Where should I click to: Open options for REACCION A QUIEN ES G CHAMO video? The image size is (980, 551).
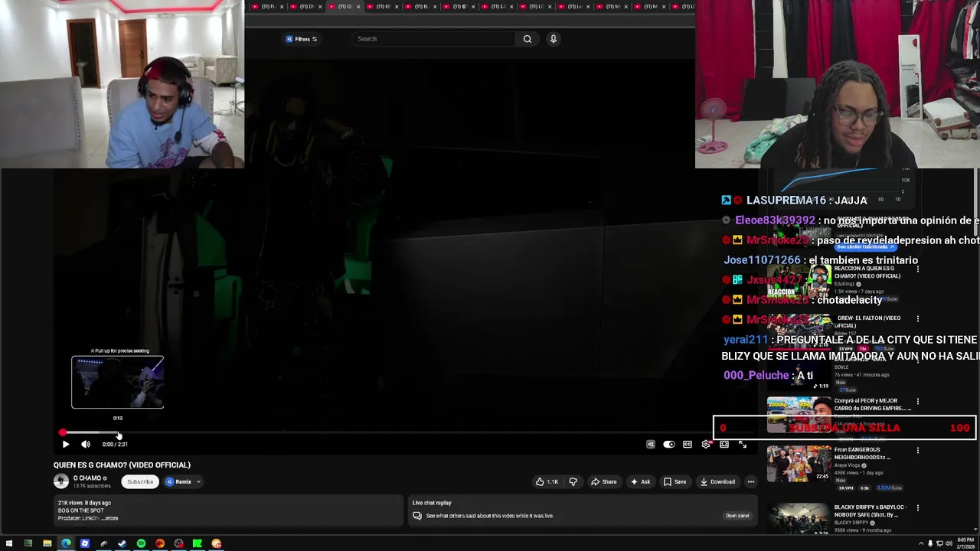pyautogui.click(x=917, y=269)
